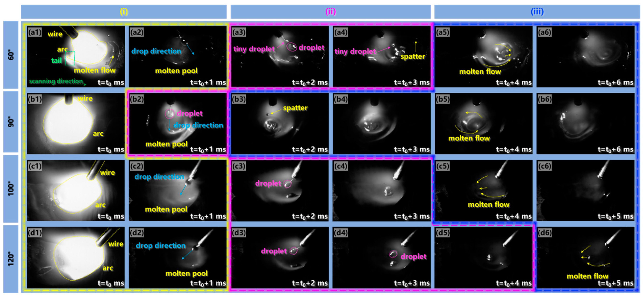Click the (a6) panel label
The height and width of the screenshot is (297, 644).
click(x=545, y=32)
